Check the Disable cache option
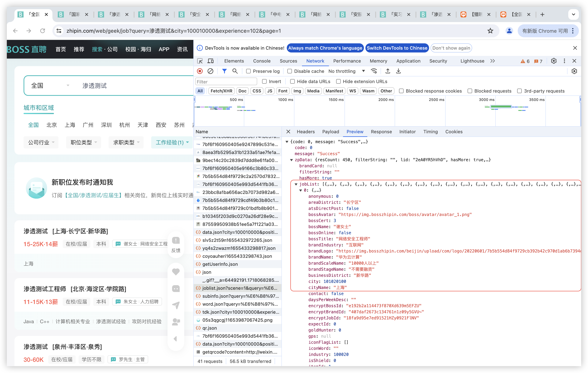The height and width of the screenshot is (373, 588). 290,71
